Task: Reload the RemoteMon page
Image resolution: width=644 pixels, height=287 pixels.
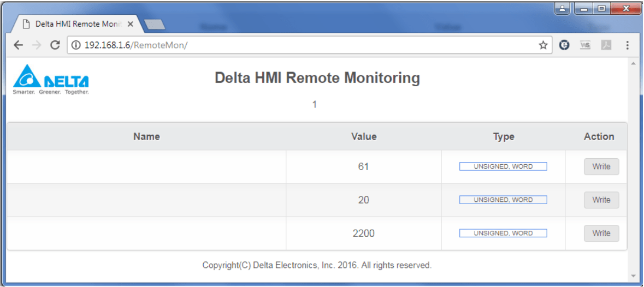Action: [54, 45]
